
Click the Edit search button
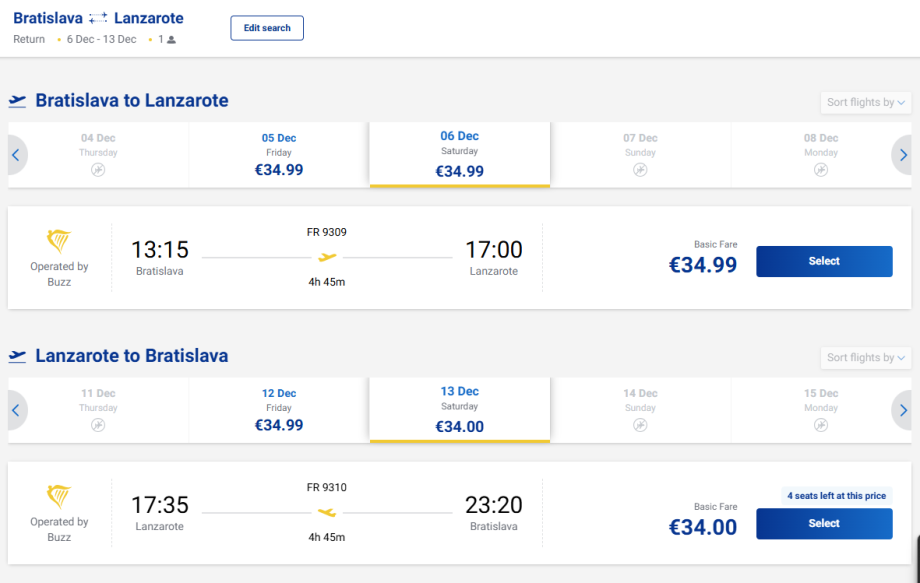coord(267,28)
